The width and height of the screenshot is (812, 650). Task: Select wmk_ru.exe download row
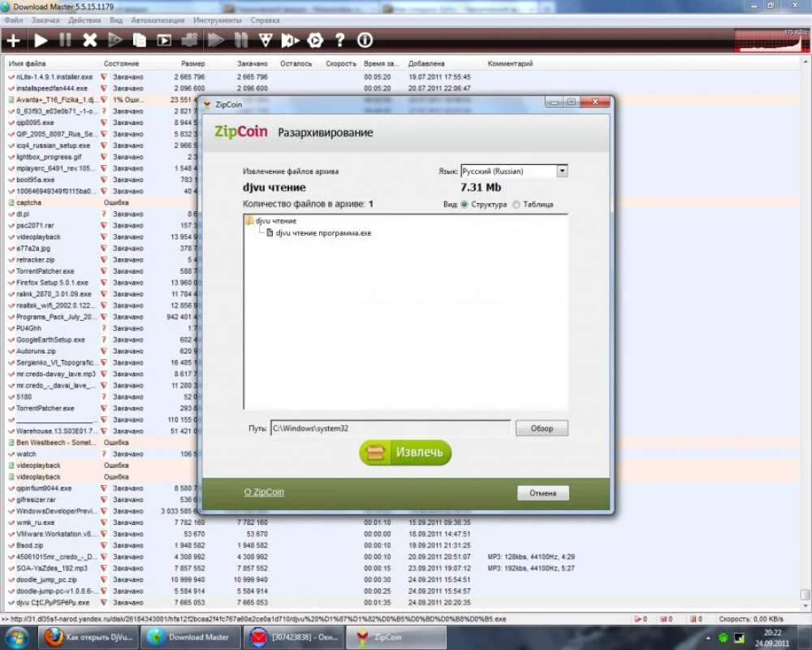(x=404, y=522)
